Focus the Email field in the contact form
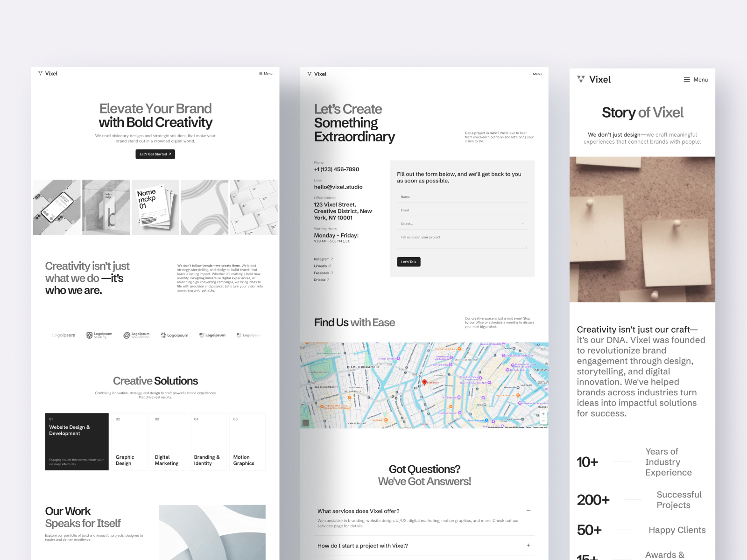The image size is (747, 560). (462, 210)
